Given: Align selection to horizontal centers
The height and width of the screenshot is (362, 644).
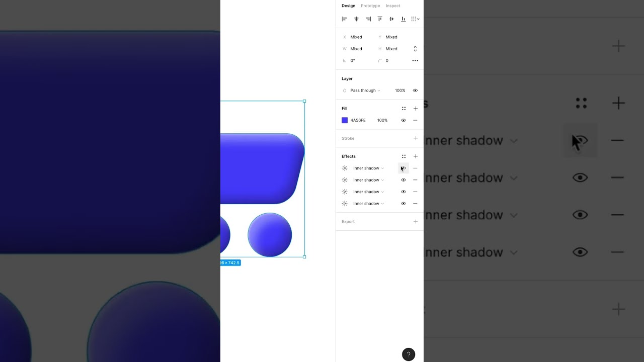Looking at the screenshot, I should coord(356,19).
